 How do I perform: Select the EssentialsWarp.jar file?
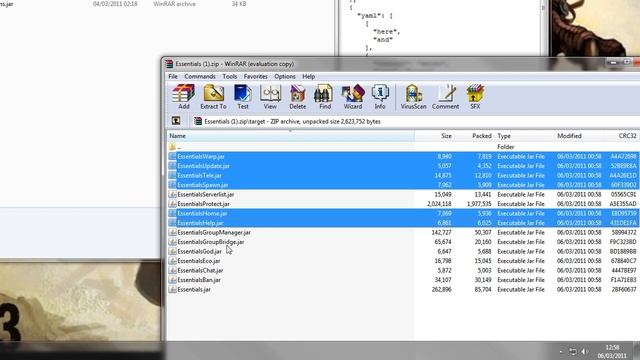[403, 156]
